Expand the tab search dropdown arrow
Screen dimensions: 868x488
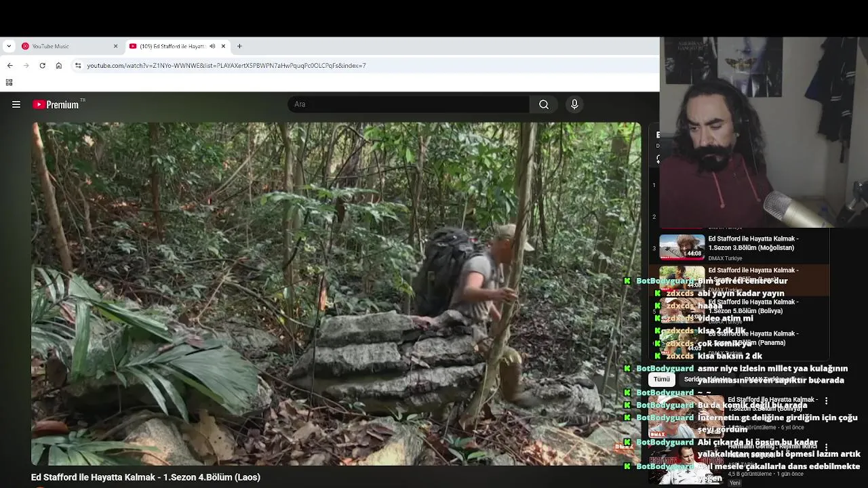pyautogui.click(x=8, y=46)
